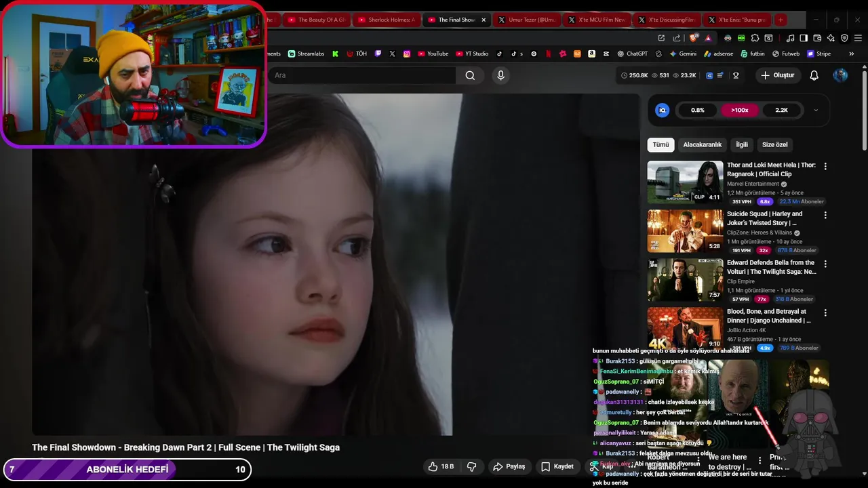Like the video with 18 B thumbs up
This screenshot has height=488, width=868.
click(x=441, y=466)
